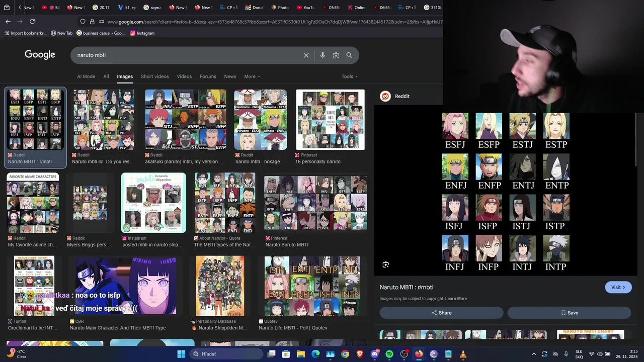Expand the More search filters menu
644x362 pixels.
coord(252,76)
